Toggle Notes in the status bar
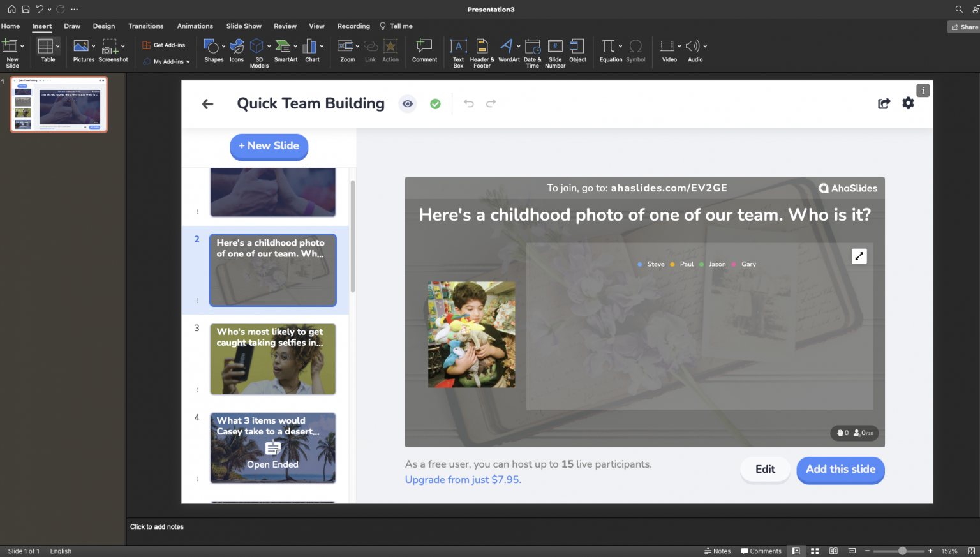 pos(717,551)
